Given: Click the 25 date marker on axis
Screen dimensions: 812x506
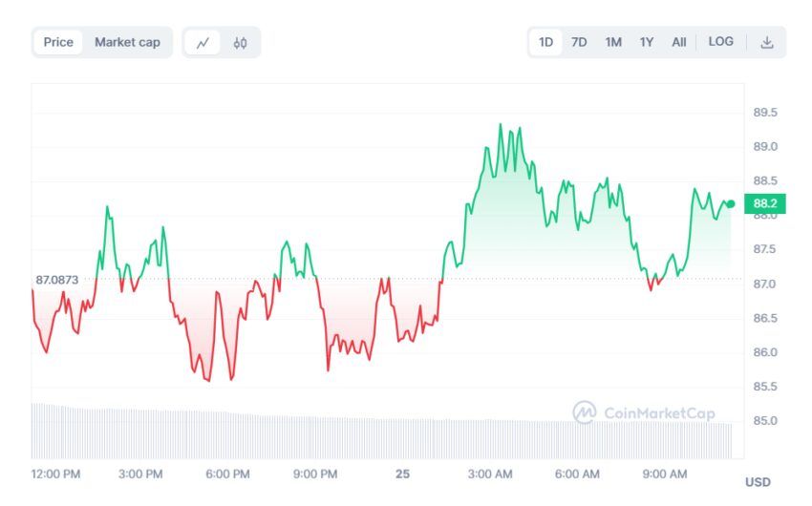Looking at the screenshot, I should click(x=402, y=474).
